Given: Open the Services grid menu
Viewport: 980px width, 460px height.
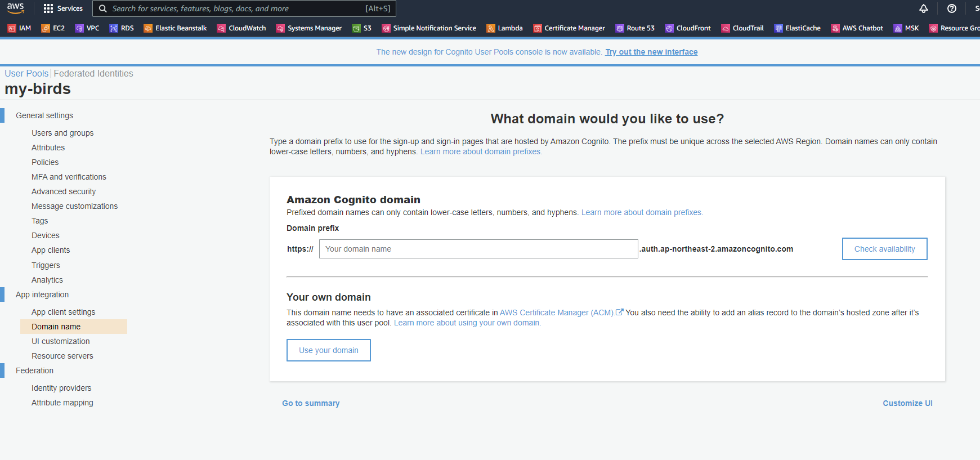Looking at the screenshot, I should [x=63, y=8].
